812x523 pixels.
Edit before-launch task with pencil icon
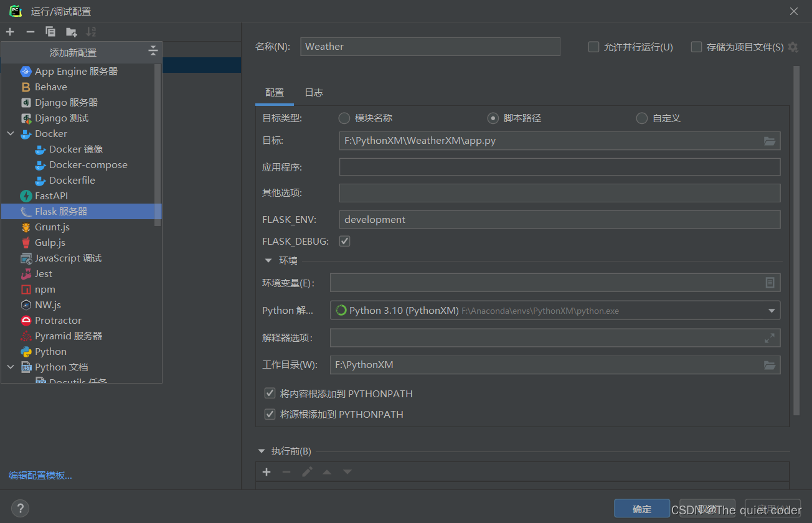coord(307,472)
